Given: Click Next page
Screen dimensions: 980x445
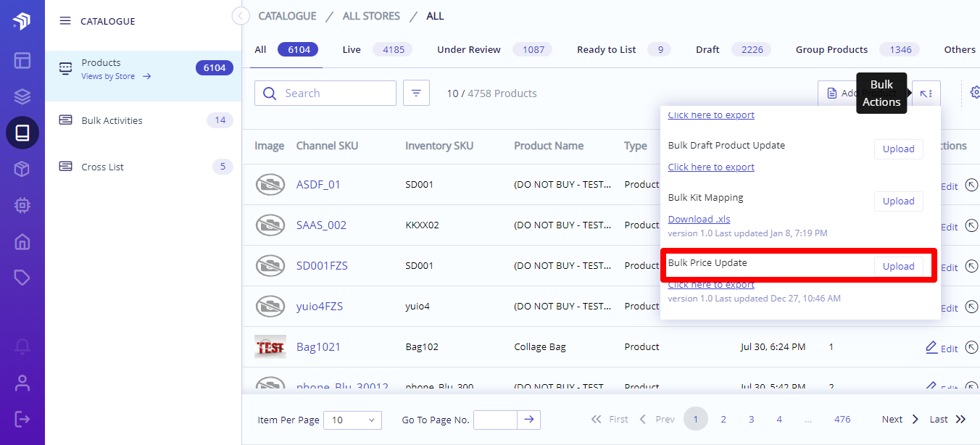Looking at the screenshot, I should [x=900, y=419].
